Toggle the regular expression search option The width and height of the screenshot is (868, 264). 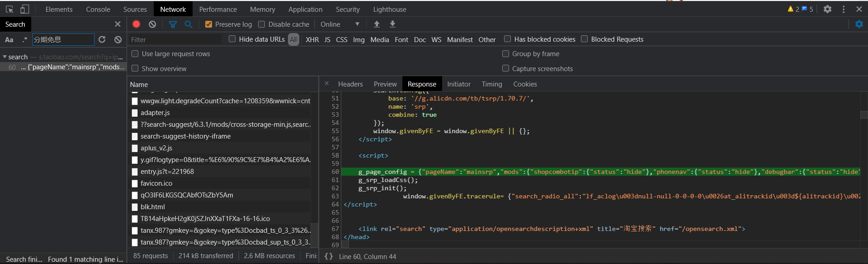tap(25, 40)
